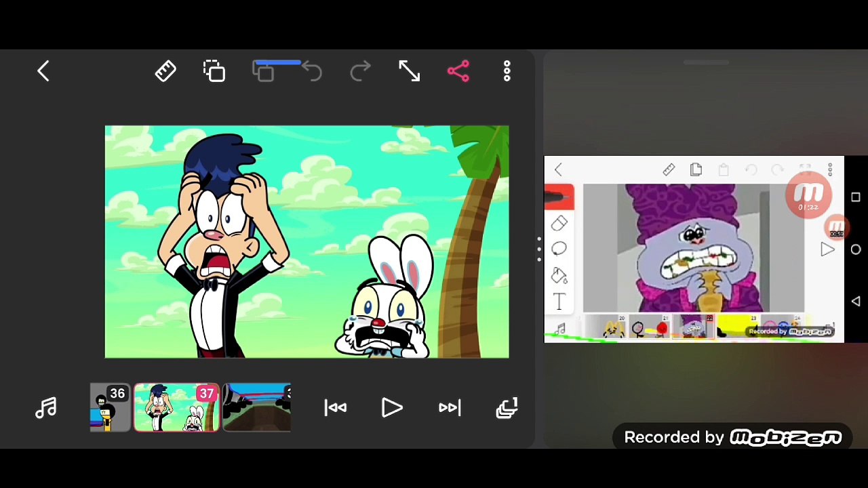
Task: Select the Fill bucket in the right window
Action: 559,275
